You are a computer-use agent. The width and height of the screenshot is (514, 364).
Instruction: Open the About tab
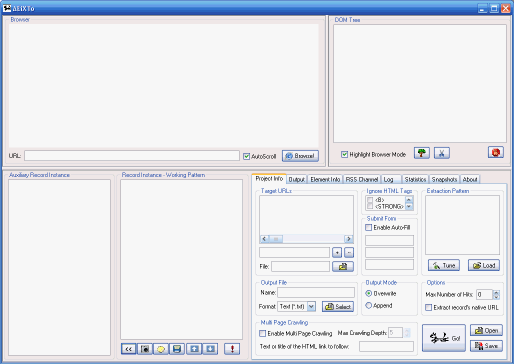tap(470, 179)
